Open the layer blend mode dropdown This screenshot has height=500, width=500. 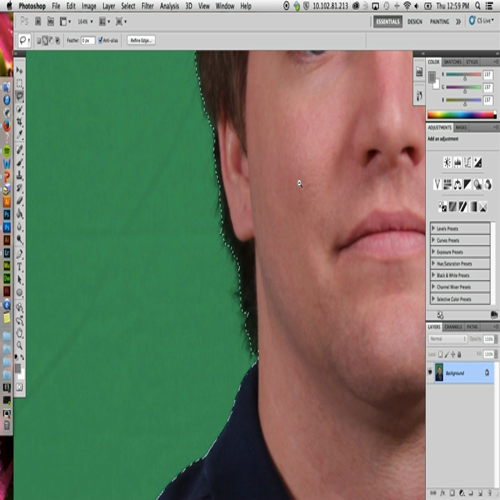(x=448, y=339)
